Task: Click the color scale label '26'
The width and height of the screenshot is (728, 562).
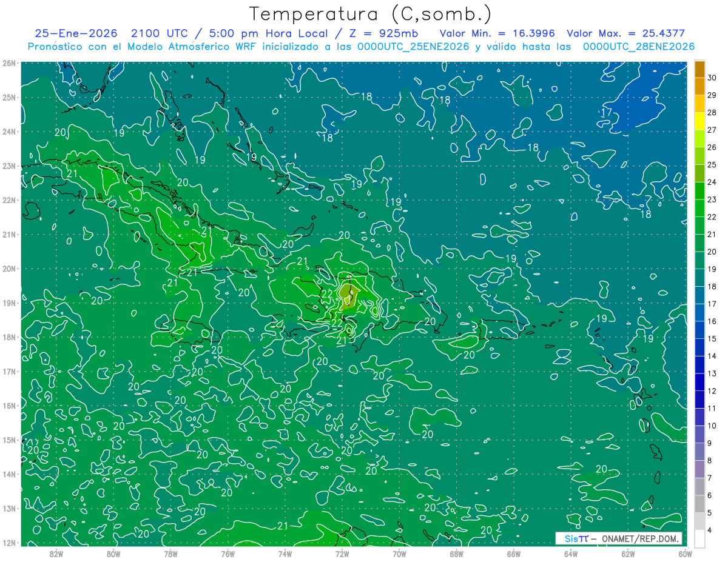Action: click(x=712, y=147)
